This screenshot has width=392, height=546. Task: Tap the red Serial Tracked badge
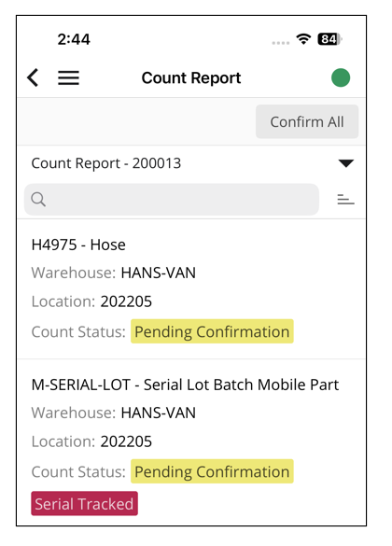pyautogui.click(x=84, y=503)
